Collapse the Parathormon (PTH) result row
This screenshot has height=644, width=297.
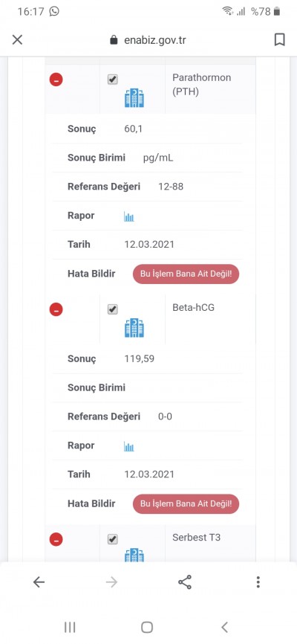(x=56, y=80)
